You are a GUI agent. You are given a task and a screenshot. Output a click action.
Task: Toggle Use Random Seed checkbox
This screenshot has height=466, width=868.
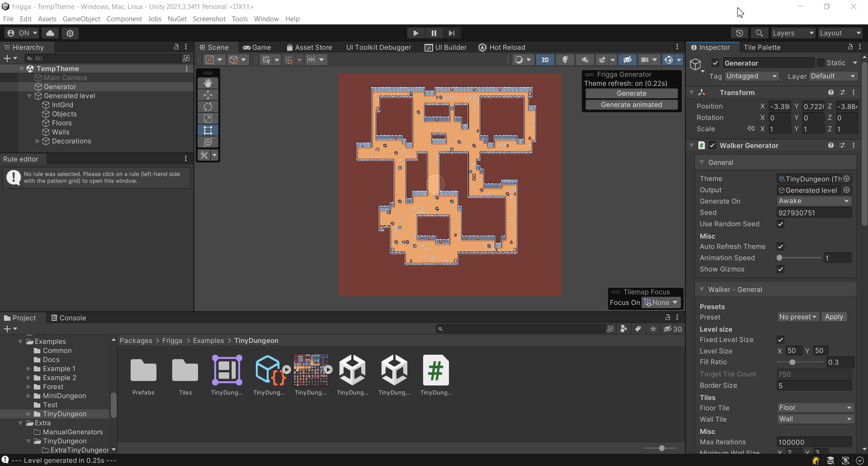780,224
